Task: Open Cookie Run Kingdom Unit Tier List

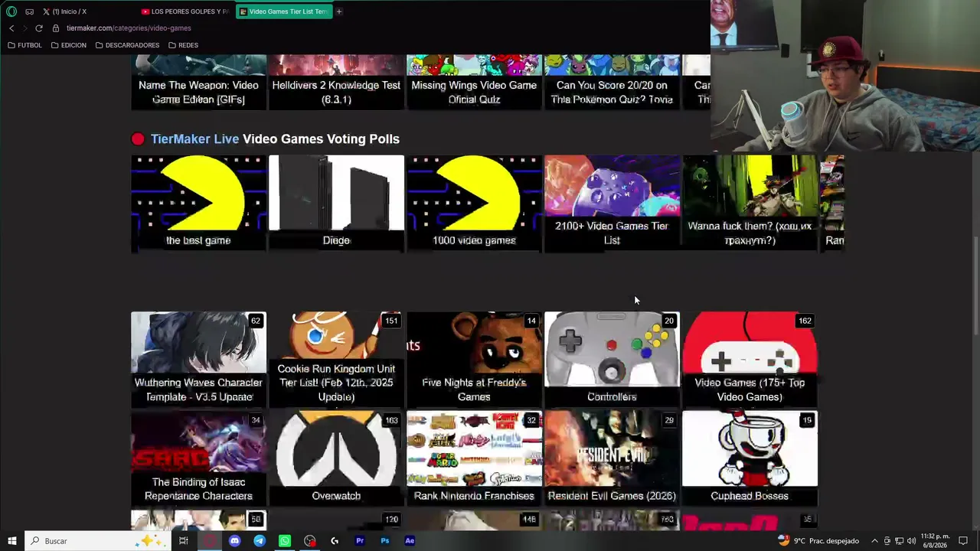Action: (336, 359)
